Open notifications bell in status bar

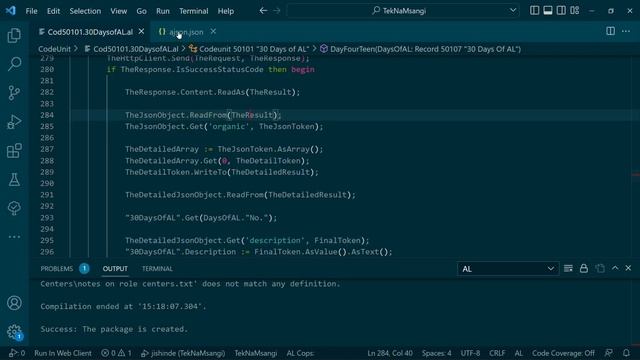[x=626, y=353]
